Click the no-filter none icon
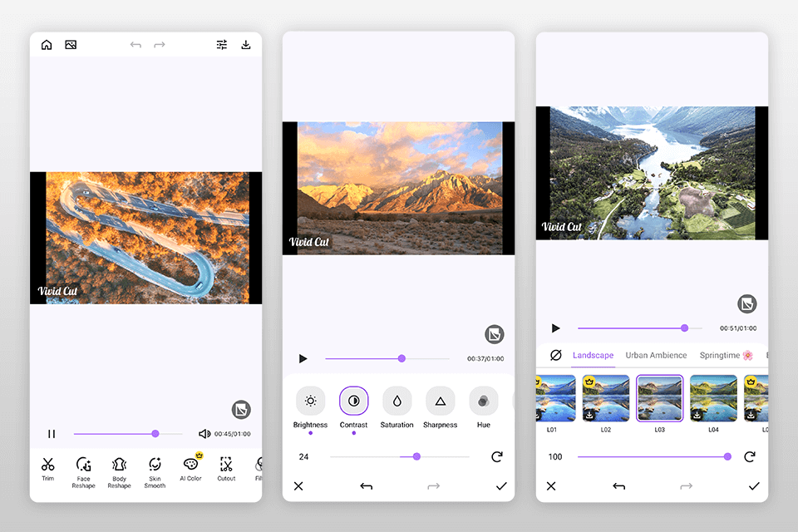This screenshot has height=532, width=798. tap(556, 355)
